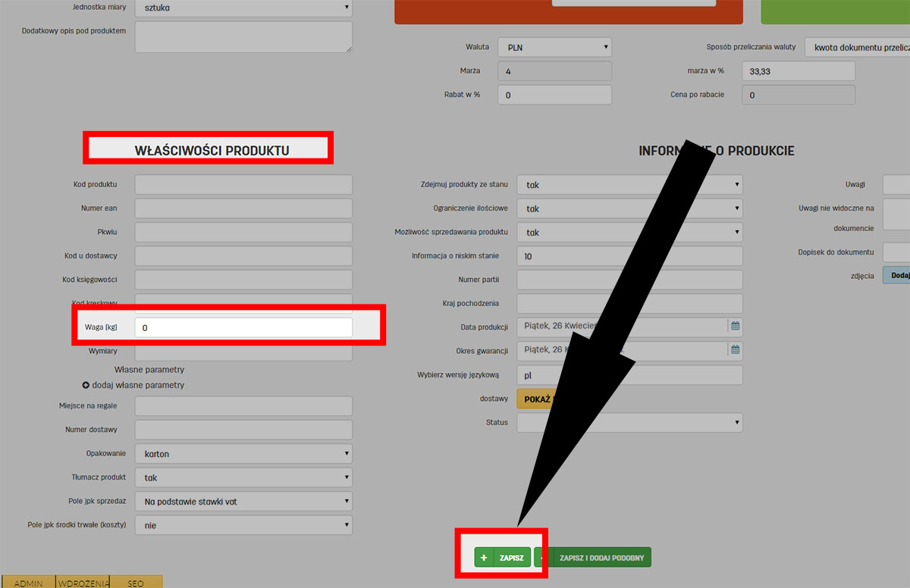Image resolution: width=910 pixels, height=588 pixels.
Task: Open the Okres gwarancji calendar icon
Action: pos(734,350)
